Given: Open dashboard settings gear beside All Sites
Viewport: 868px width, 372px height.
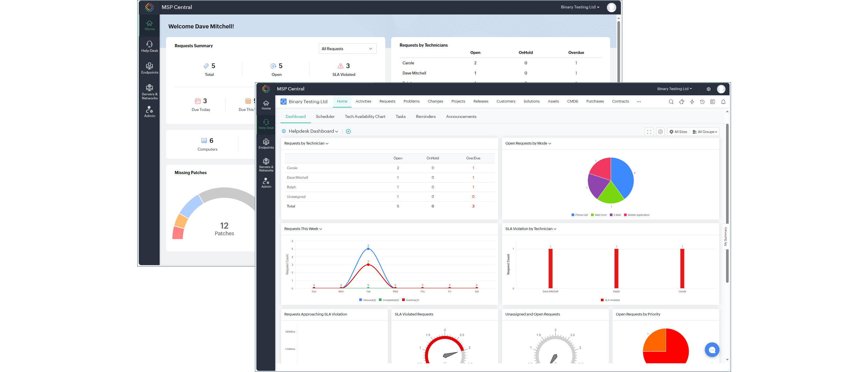Looking at the screenshot, I should pyautogui.click(x=661, y=132).
